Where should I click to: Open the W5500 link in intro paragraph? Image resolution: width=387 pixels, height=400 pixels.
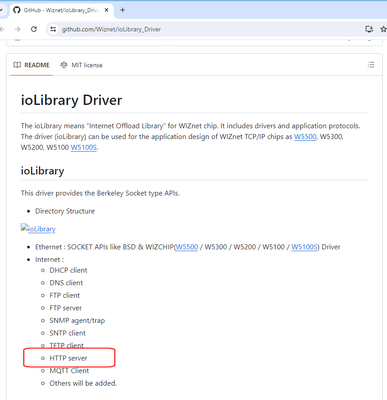305,137
